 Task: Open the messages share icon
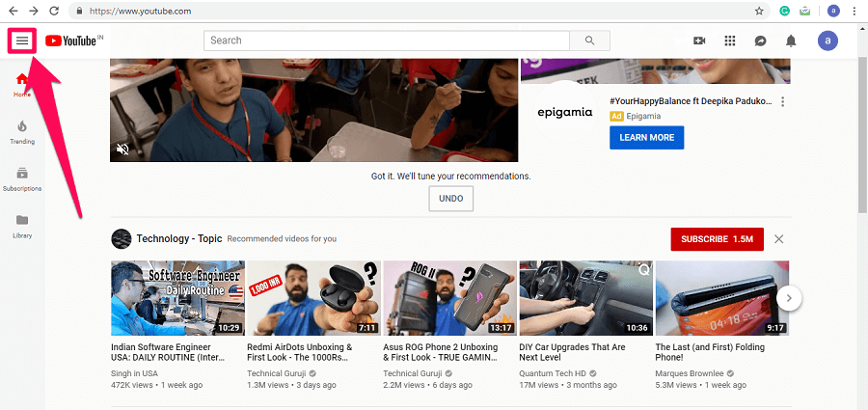click(x=760, y=41)
